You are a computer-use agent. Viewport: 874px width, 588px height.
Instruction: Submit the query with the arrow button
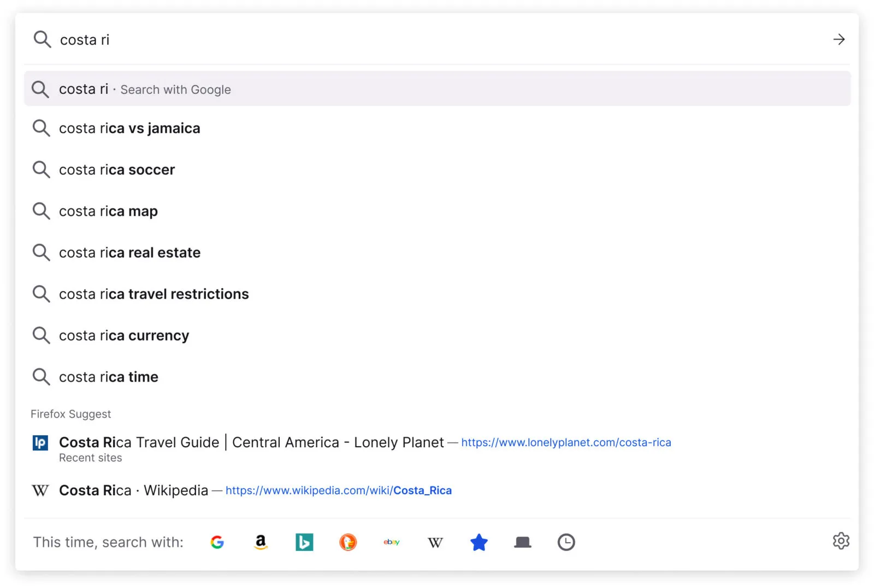pos(839,39)
